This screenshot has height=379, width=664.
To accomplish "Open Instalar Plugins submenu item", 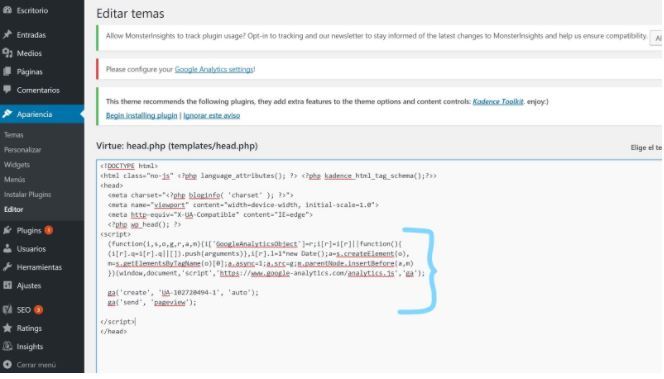I will tap(28, 194).
